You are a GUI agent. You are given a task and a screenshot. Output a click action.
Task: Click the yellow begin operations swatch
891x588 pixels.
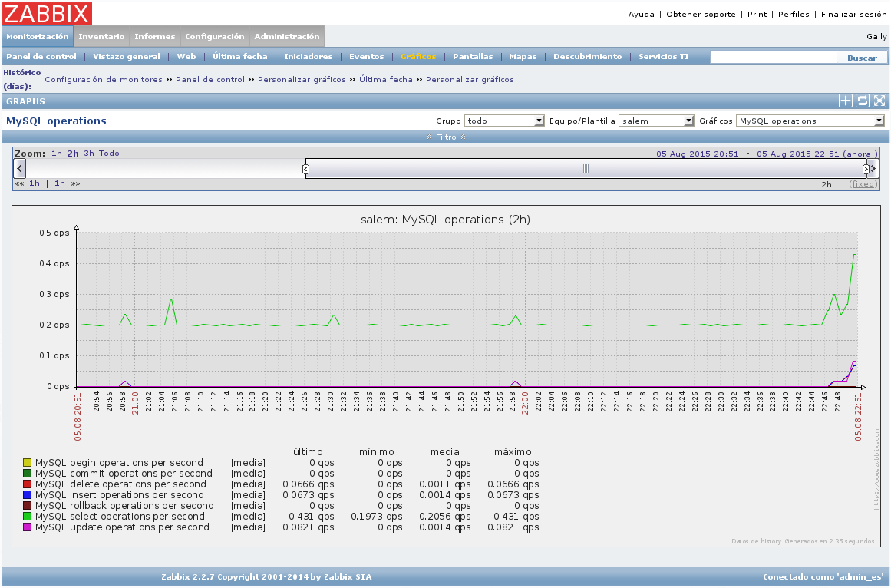point(28,463)
